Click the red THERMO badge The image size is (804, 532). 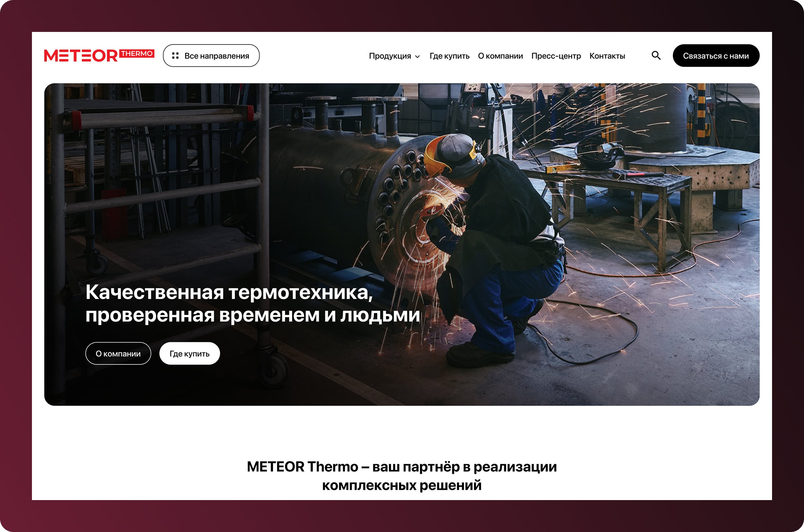click(x=137, y=54)
